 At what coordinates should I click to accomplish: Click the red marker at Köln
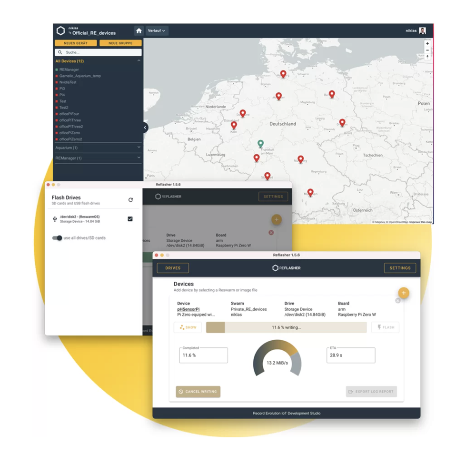coord(234,125)
